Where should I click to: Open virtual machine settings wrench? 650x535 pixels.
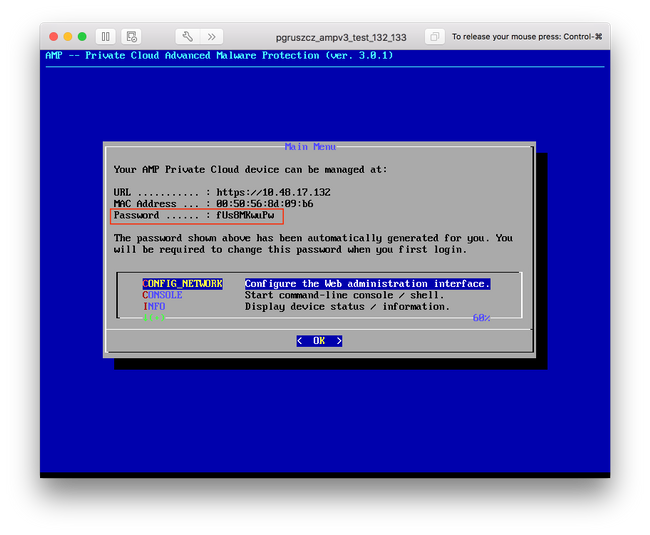(x=187, y=37)
